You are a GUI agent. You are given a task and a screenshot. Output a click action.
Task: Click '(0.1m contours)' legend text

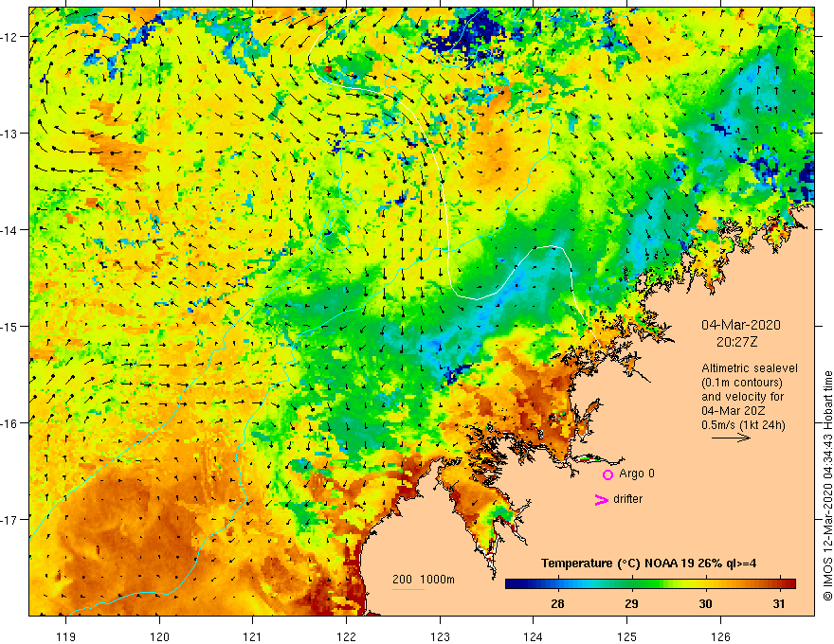(x=742, y=383)
